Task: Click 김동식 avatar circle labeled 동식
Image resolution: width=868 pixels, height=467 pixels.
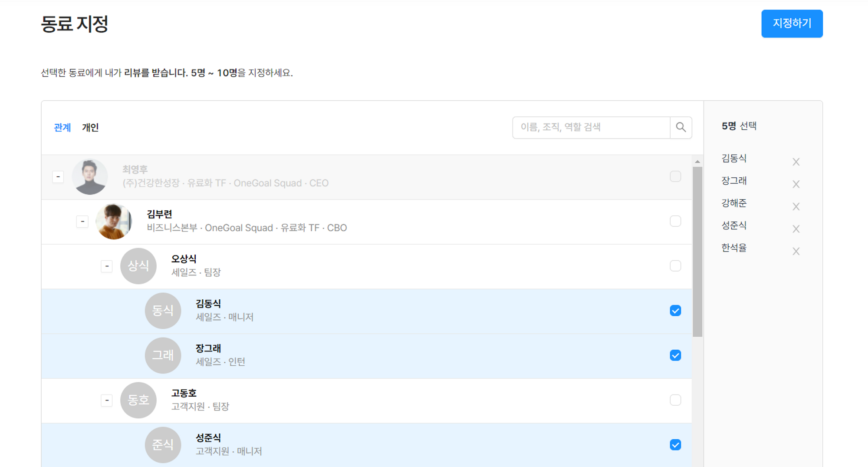Action: point(163,311)
